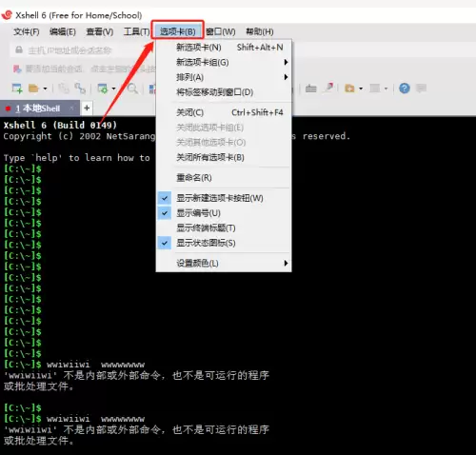Image resolution: width=476 pixels, height=455 pixels.
Task: Click the Open session folder icon
Action: (x=33, y=89)
